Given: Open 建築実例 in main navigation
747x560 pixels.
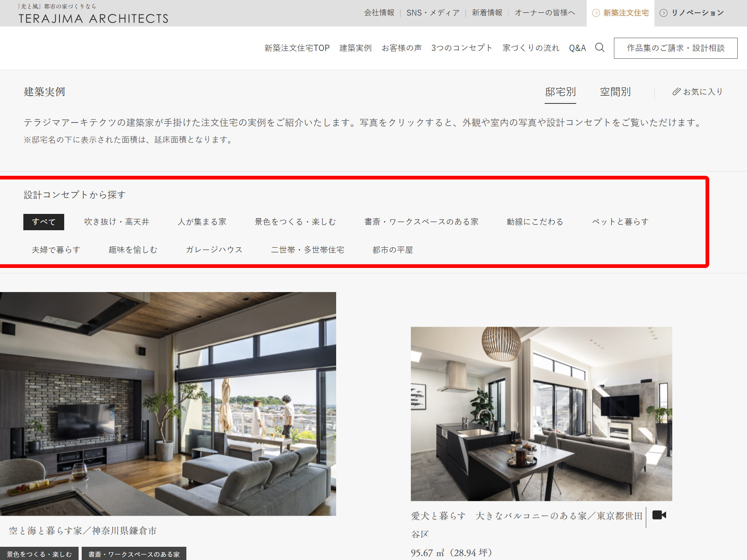Looking at the screenshot, I should click(x=356, y=48).
